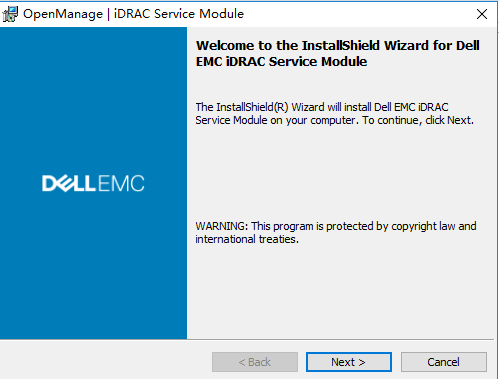
Task: Select the iDRAC Service Module title bar text
Action: 179,14
